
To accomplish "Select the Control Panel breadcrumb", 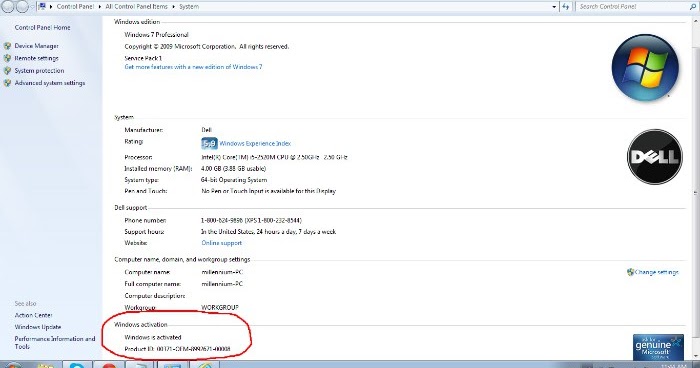I will 75,7.
